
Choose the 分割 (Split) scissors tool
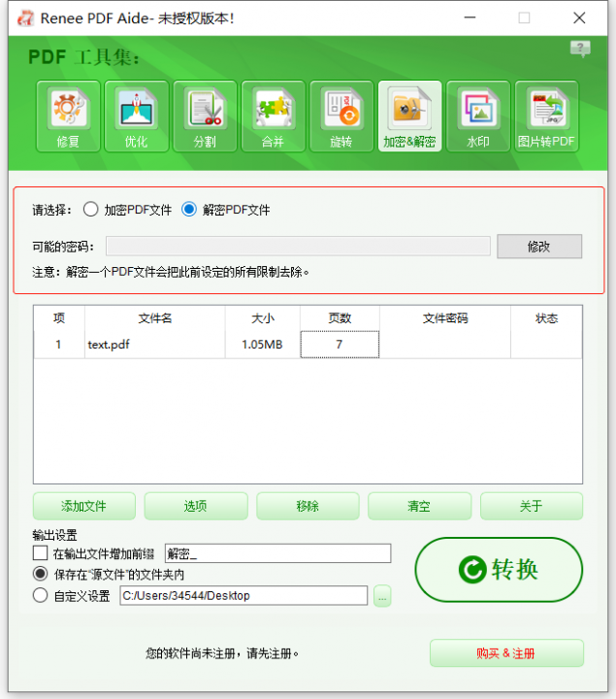coord(205,116)
